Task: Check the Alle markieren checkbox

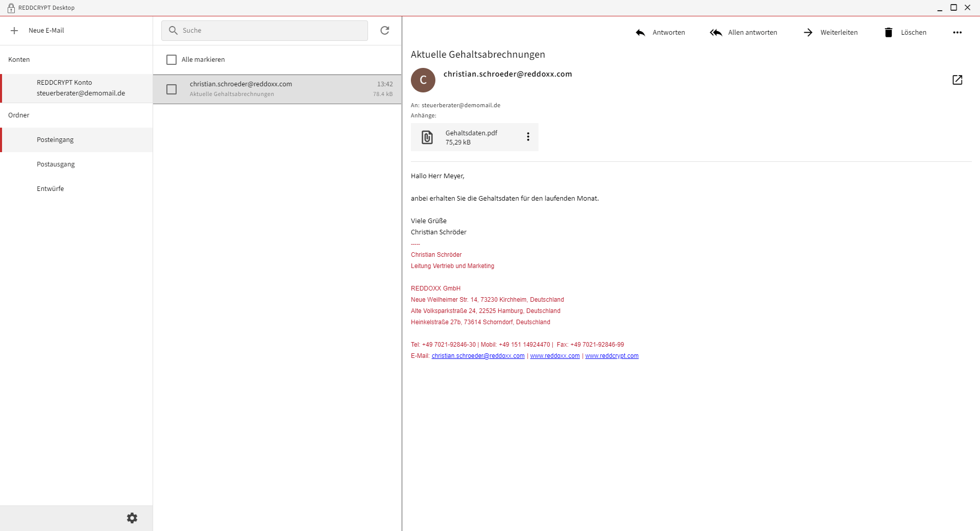Action: pyautogui.click(x=171, y=60)
